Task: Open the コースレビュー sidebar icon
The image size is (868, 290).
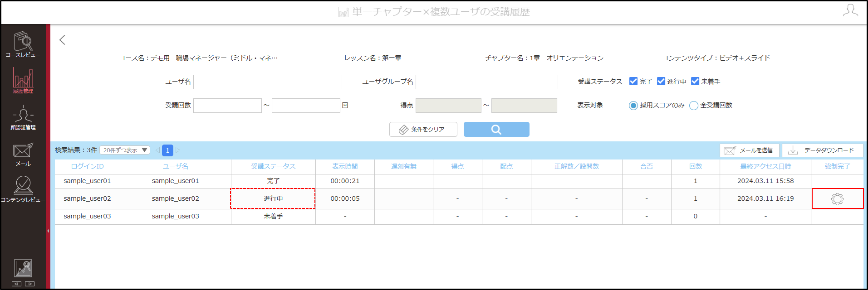Action: 23,44
